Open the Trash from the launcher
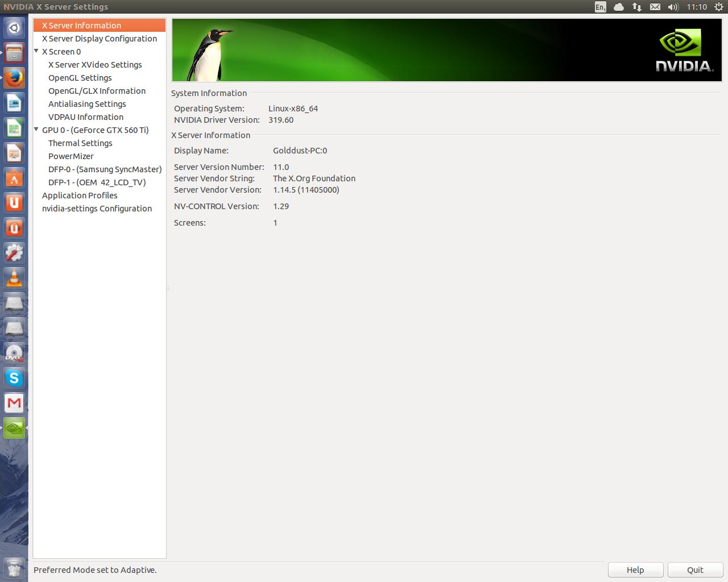728x582 pixels. point(14,568)
